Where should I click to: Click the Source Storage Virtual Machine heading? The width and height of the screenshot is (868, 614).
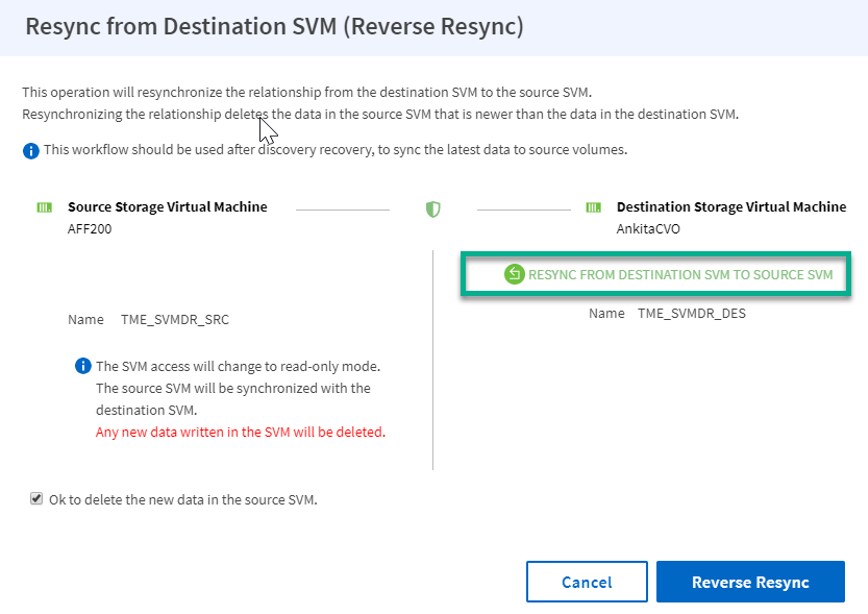point(167,207)
